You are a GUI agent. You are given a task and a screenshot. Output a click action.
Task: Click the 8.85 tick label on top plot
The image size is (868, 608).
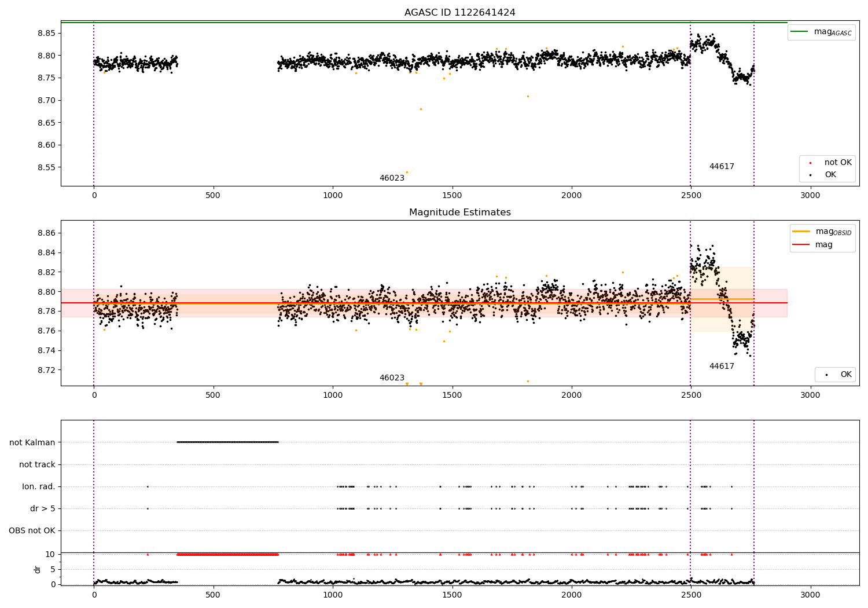[x=46, y=33]
